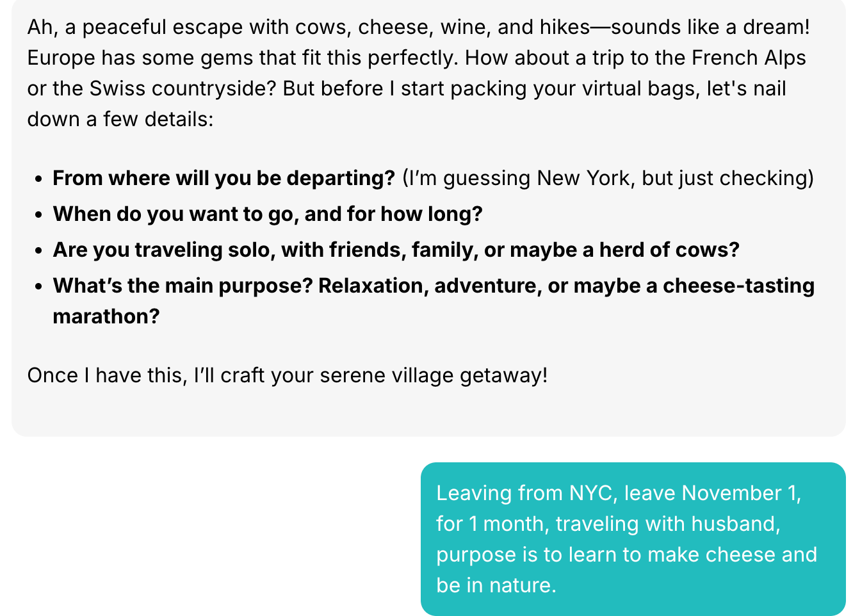
Task: Click "be in nature." in the teal message
Action: (496, 585)
